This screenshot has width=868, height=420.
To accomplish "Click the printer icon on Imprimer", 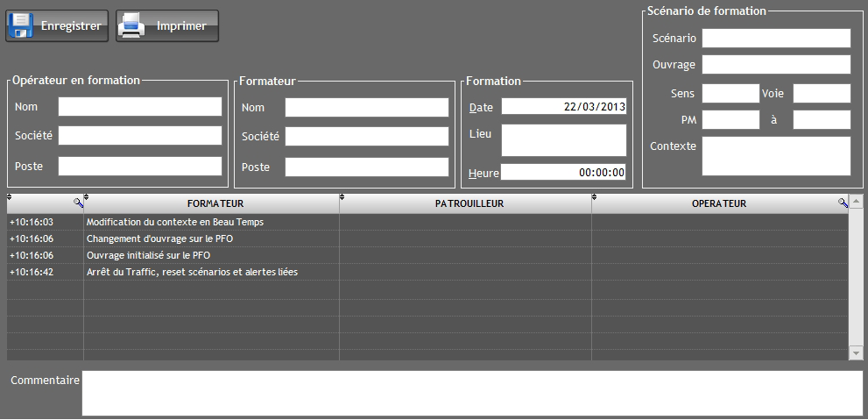I will click(132, 25).
